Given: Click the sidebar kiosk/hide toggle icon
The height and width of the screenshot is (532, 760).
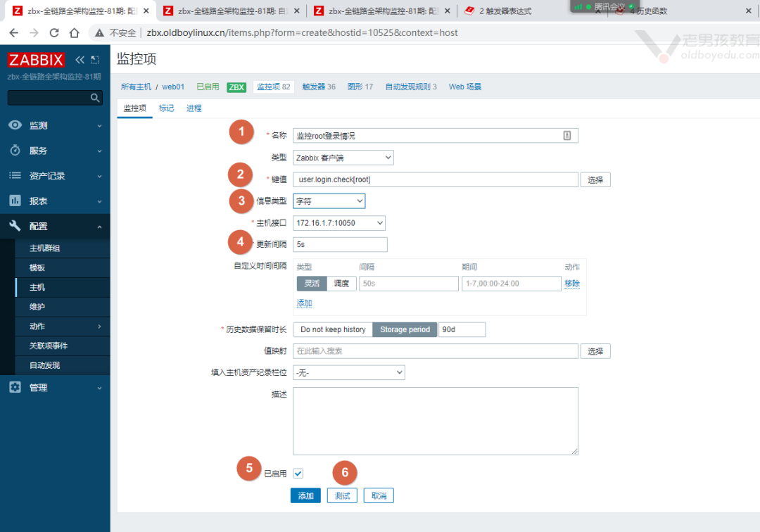Looking at the screenshot, I should point(96,60).
